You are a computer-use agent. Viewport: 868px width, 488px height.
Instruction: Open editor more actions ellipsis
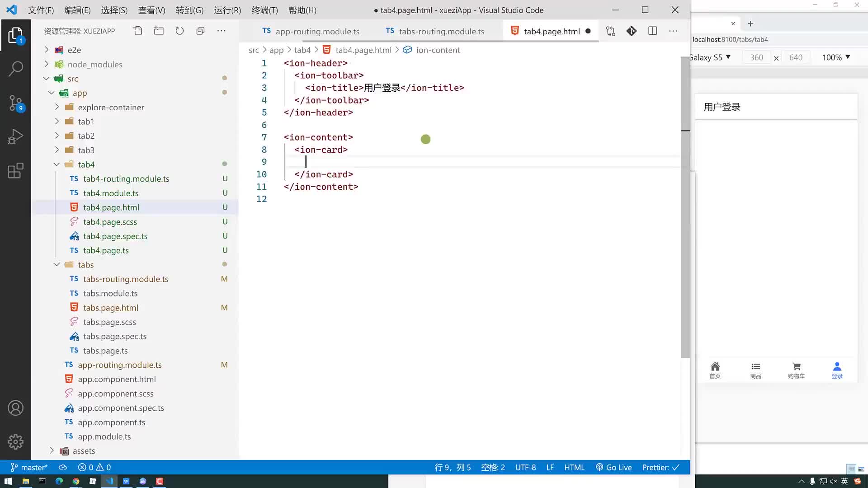point(673,31)
